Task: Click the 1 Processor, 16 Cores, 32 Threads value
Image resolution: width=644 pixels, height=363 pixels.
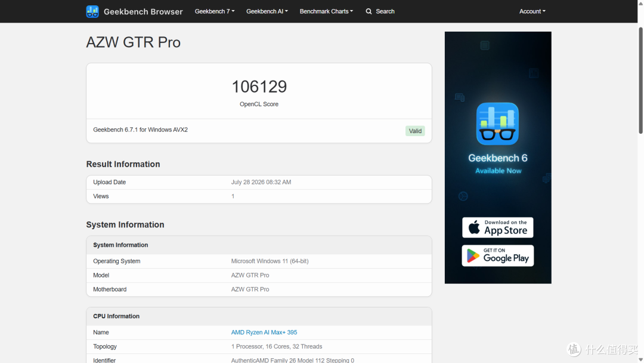Action: pyautogui.click(x=277, y=346)
